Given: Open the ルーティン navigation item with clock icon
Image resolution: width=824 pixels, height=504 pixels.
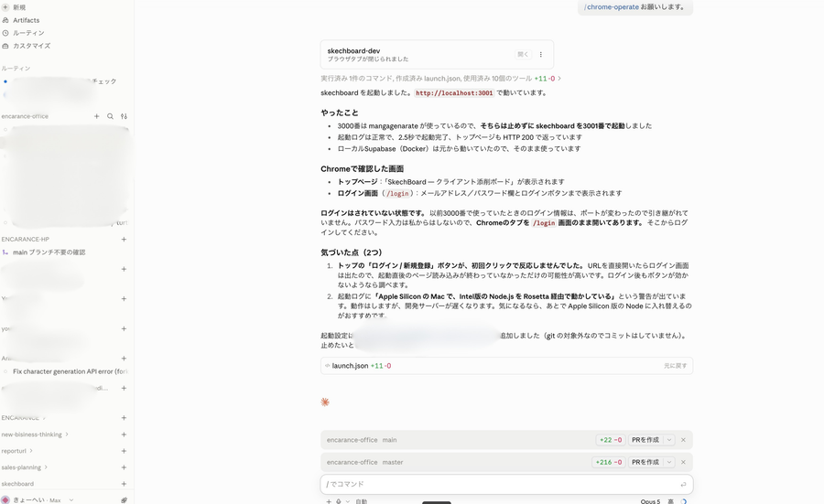Looking at the screenshot, I should tap(23, 33).
